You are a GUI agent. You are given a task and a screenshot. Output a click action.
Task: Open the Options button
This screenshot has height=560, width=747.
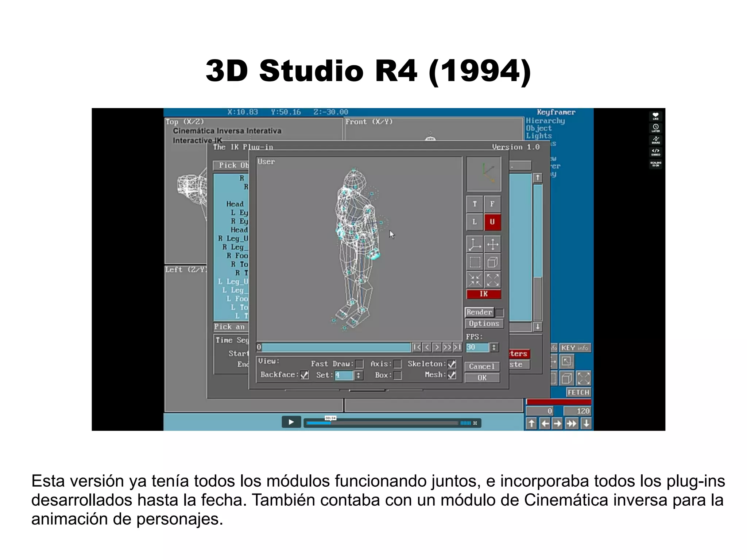484,324
